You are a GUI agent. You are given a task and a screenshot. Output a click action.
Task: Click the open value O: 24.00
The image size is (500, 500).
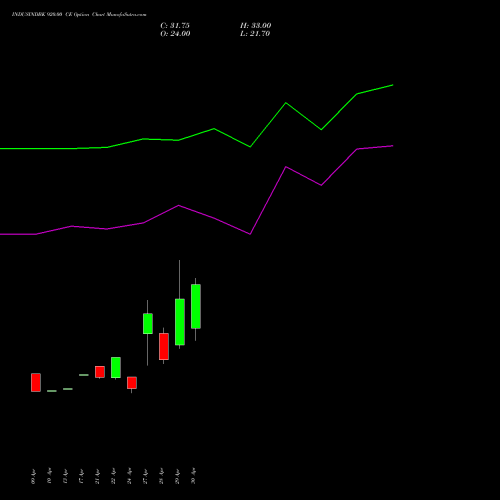(175, 34)
